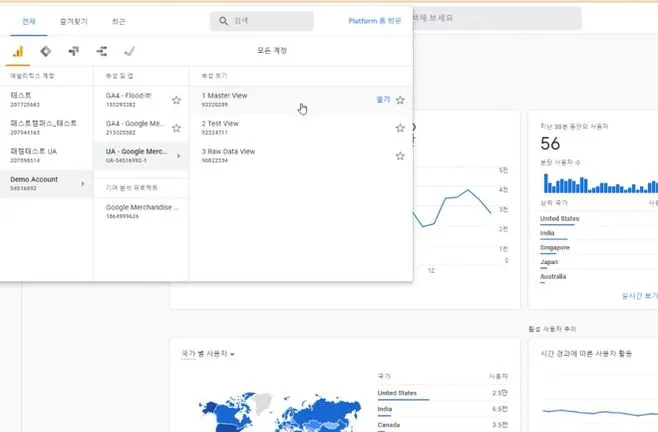Viewport: 658px width, 432px height.
Task: Select the Google Merchandise Firebase project row
Action: tap(141, 212)
